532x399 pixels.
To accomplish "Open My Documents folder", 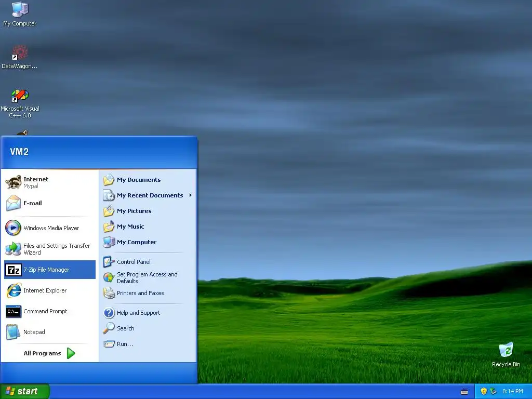I will (148, 180).
